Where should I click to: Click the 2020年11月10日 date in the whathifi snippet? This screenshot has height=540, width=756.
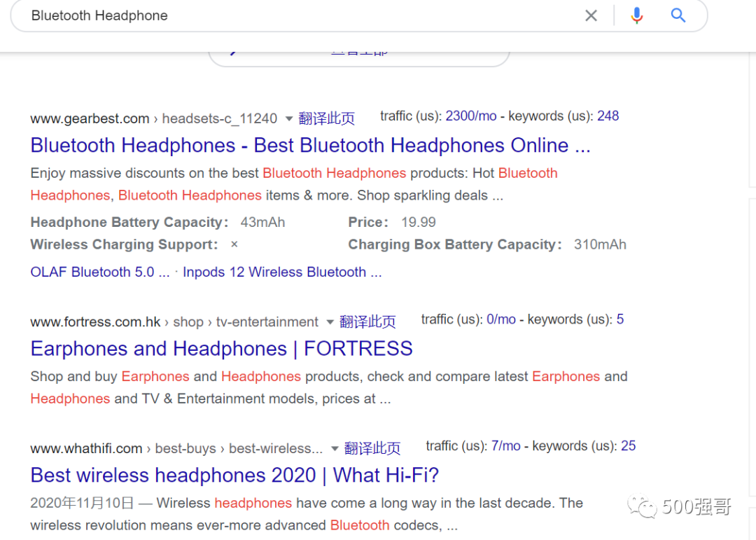click(82, 503)
